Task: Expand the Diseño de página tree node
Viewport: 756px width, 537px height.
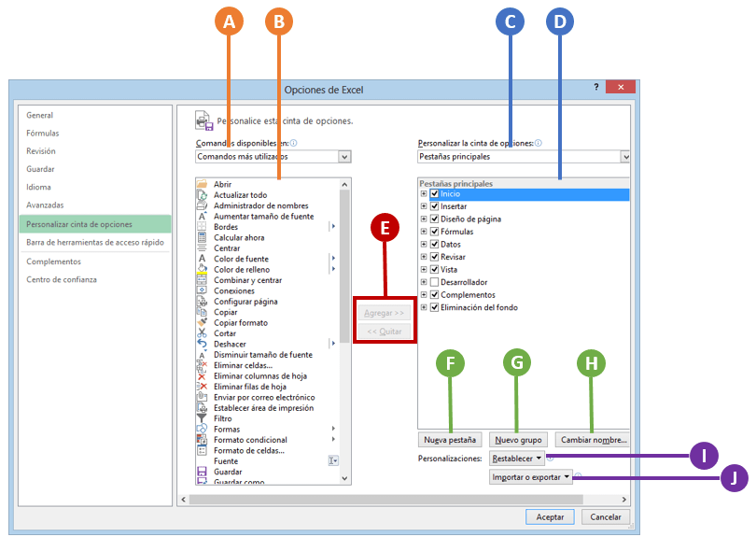Action: (424, 219)
